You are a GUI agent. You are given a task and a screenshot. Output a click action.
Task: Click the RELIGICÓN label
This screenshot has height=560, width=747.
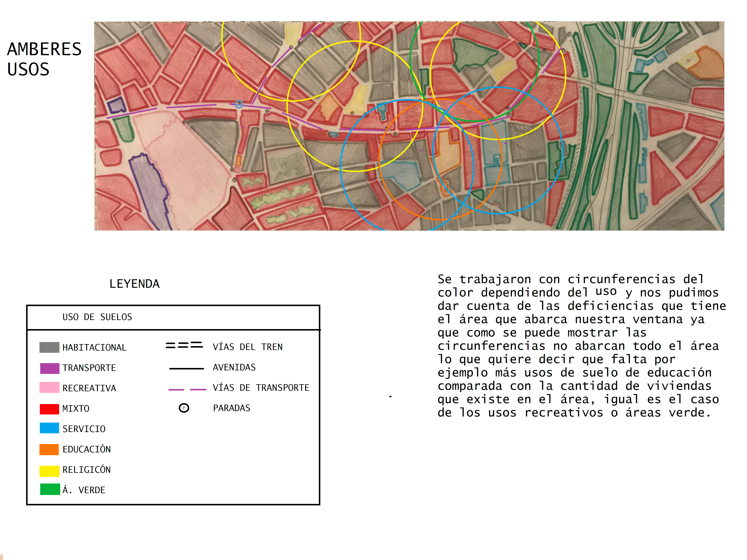[x=87, y=469]
